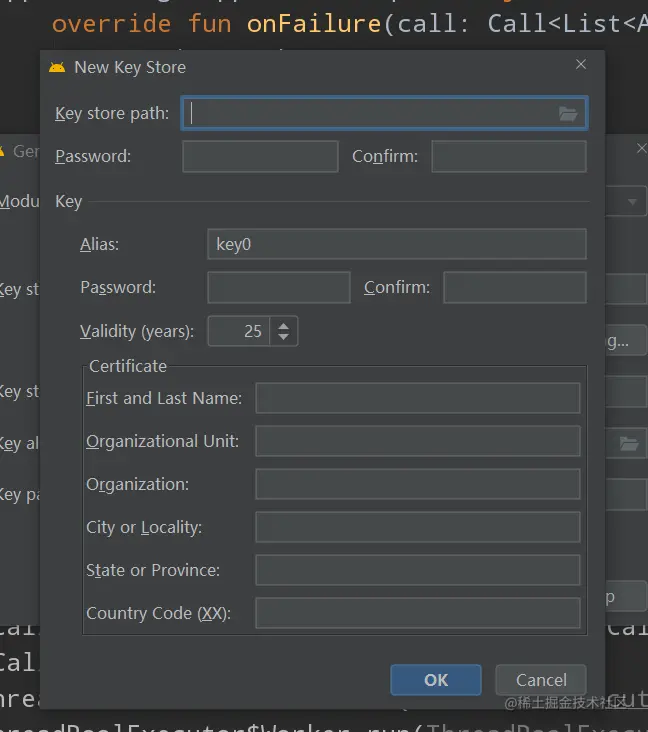Cancel the New Key Store dialog
648x732 pixels.
tap(541, 680)
